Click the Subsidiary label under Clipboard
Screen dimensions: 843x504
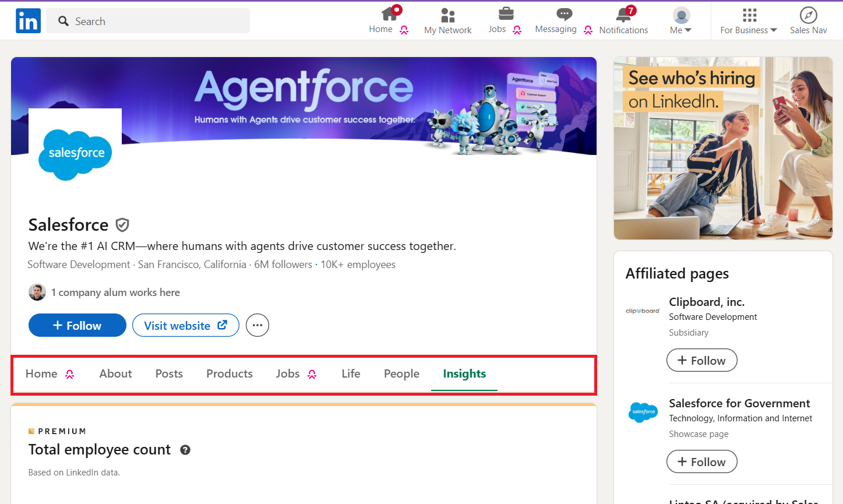(689, 333)
